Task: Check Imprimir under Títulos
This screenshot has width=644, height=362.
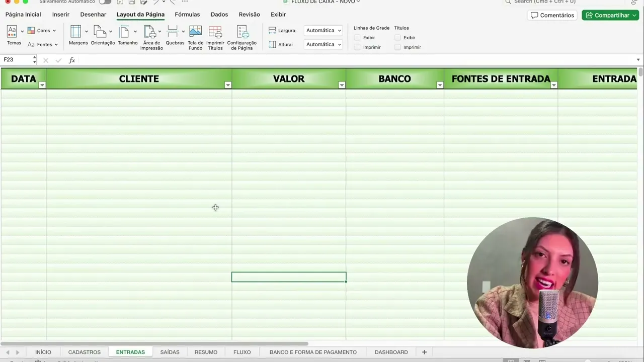Action: click(397, 47)
